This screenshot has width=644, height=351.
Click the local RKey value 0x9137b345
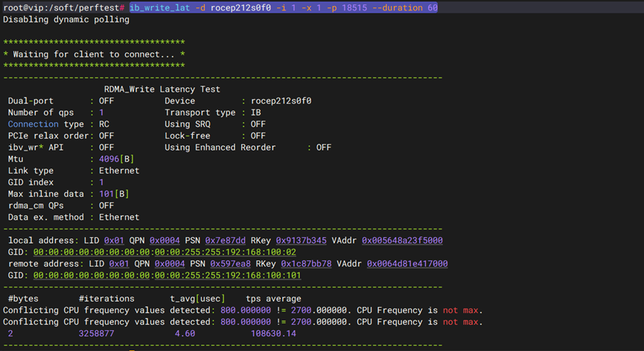pyautogui.click(x=301, y=241)
